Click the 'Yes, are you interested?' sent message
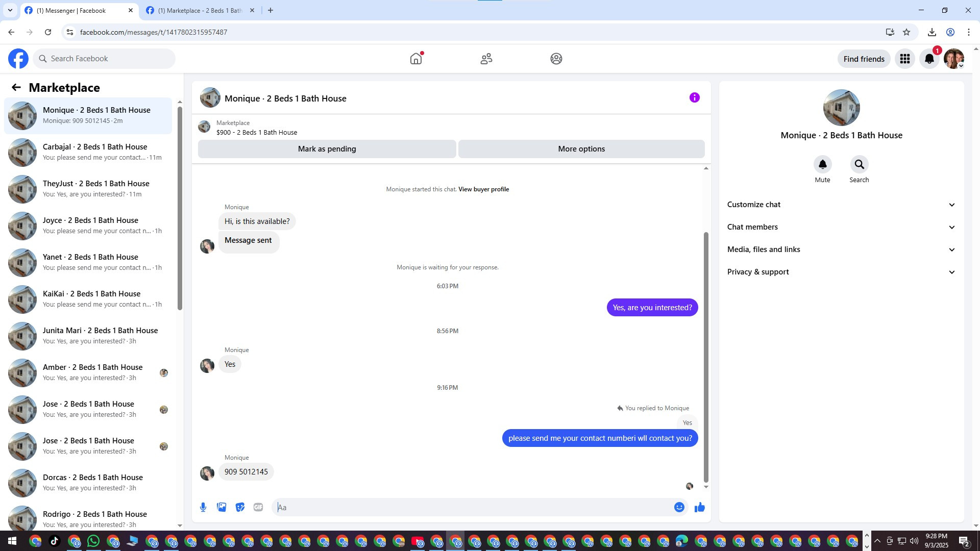980x551 pixels. 652,308
